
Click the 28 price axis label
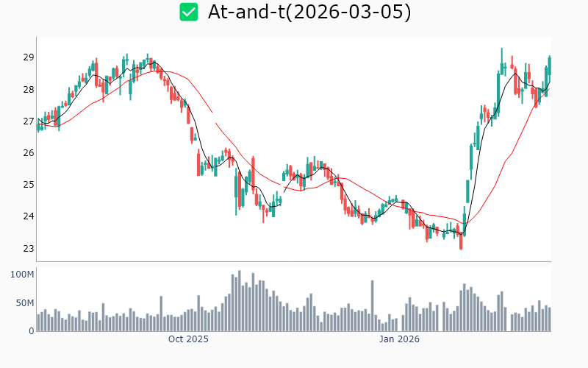point(27,90)
